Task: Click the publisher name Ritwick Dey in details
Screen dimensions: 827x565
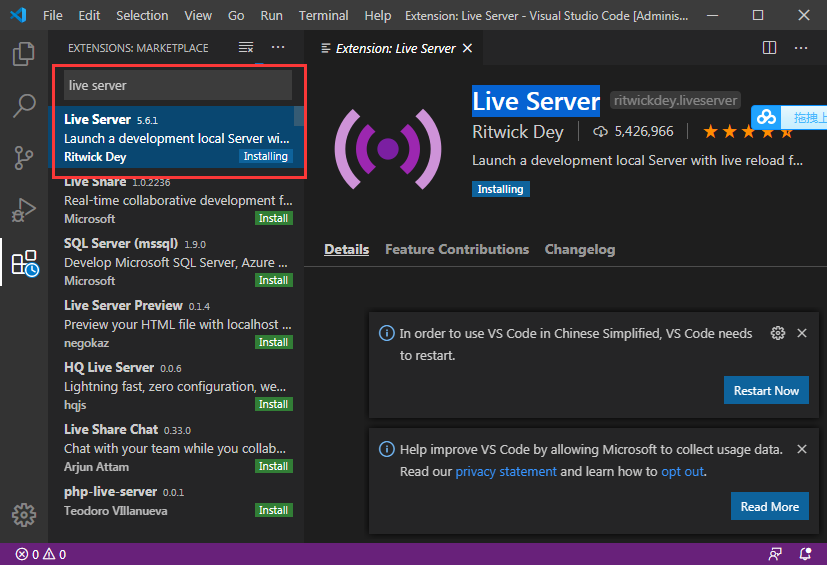Action: [517, 131]
